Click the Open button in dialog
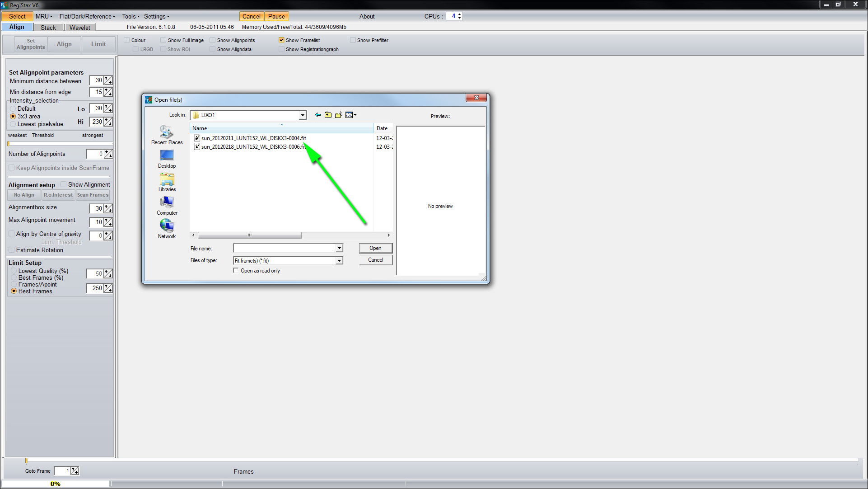868x489 pixels. pos(375,248)
